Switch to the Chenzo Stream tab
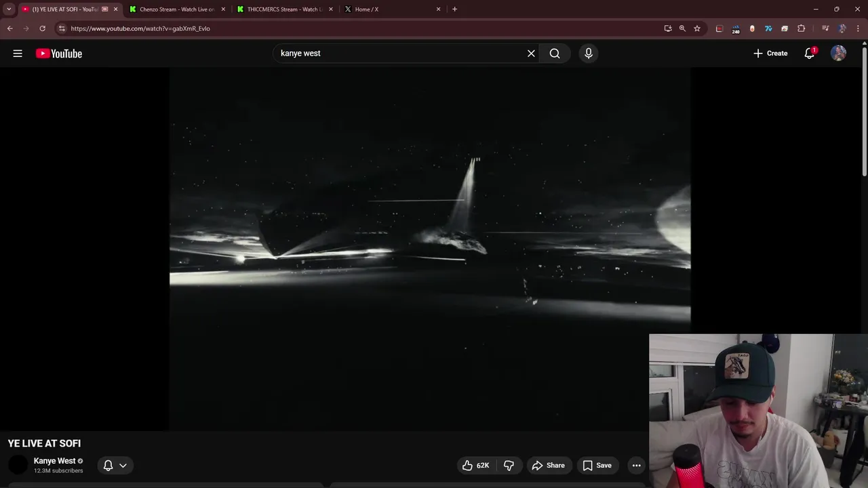 [176, 9]
